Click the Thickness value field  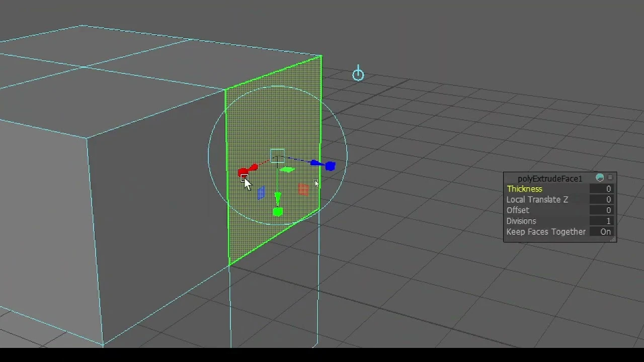point(601,189)
